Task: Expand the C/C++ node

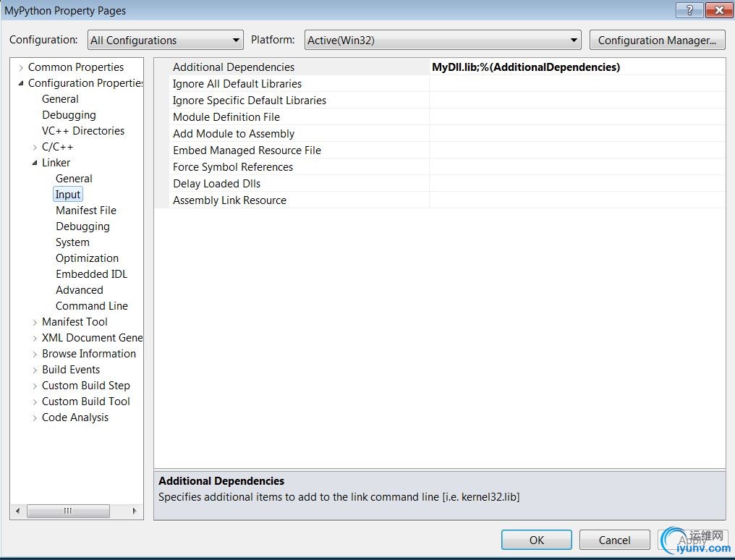Action: [x=35, y=147]
